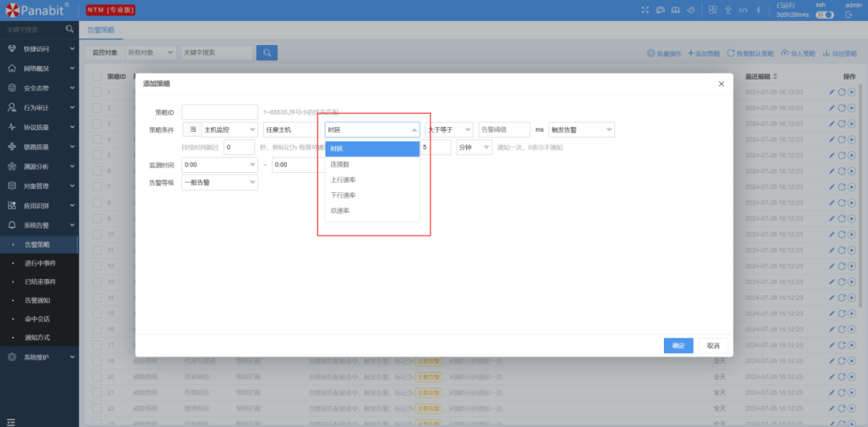Select 时延 in the dropdown list
Screen dimensions: 868x427
(x=373, y=149)
